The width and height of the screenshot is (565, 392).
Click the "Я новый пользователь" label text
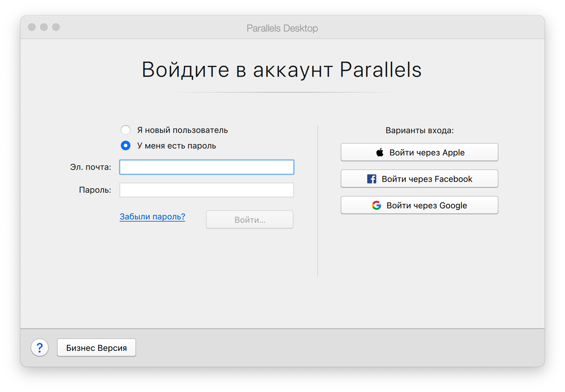click(x=182, y=130)
